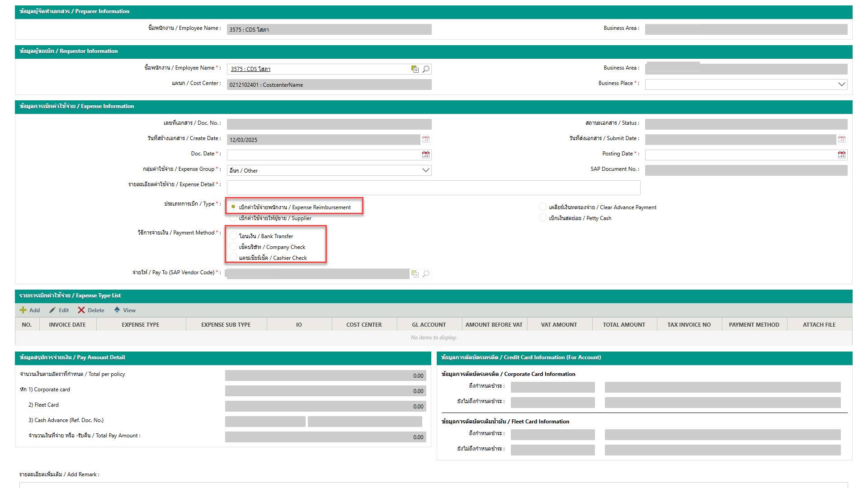Click the Edit button in the expense list
Viewport: 868px width, 488px height.
click(x=59, y=310)
